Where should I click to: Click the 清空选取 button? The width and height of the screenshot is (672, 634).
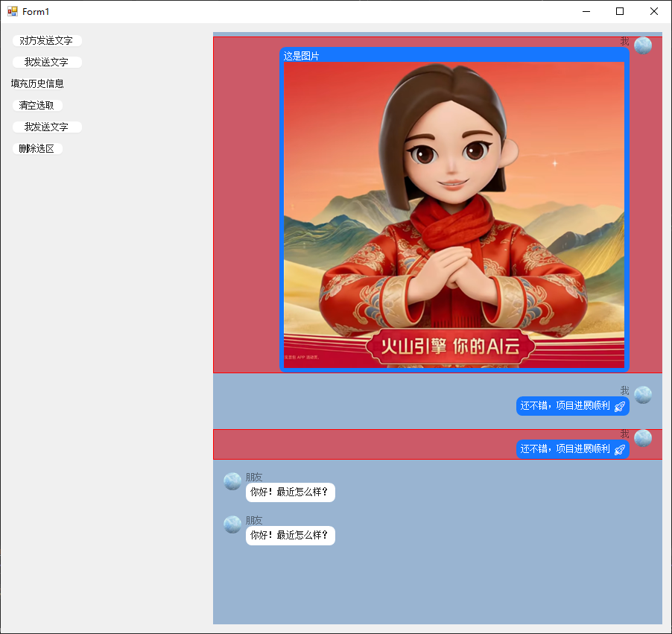pos(37,106)
